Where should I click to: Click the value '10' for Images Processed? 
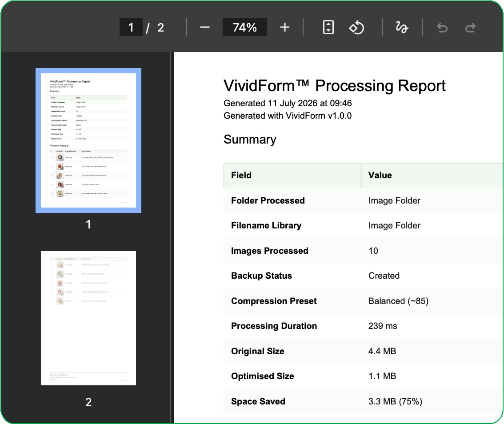coord(373,251)
